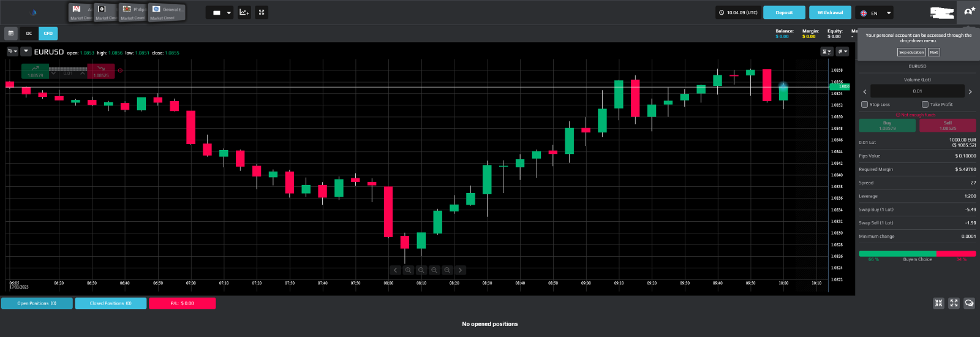Decrease Volume (Lot) with left arrow
This screenshot has height=337, width=980.
tap(864, 92)
